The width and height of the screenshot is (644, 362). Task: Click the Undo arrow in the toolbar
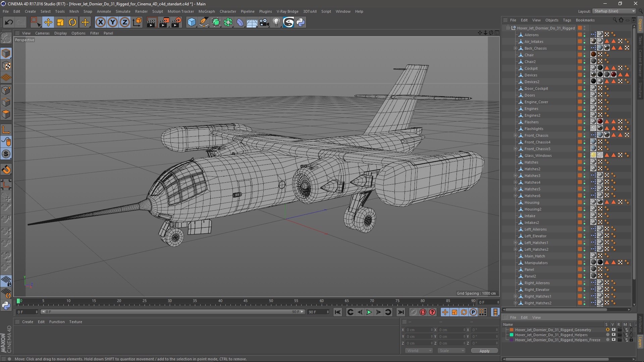(x=9, y=22)
